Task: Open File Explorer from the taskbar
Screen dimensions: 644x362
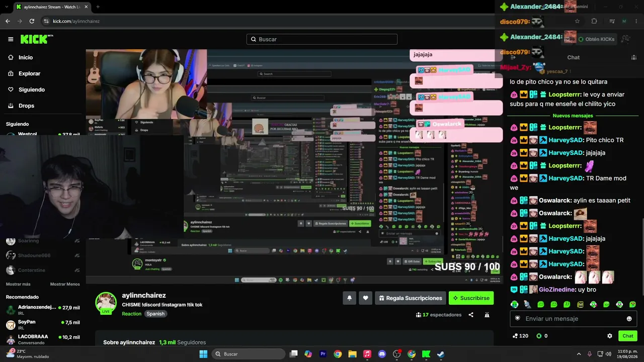Action: 352,354
